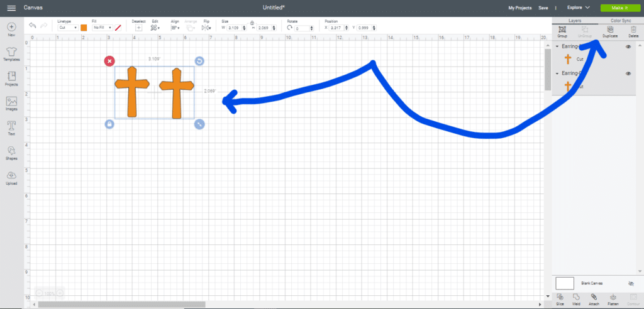Open the Fill dropdown showing No Fill
Screen dimensions: 644x309
pos(101,28)
